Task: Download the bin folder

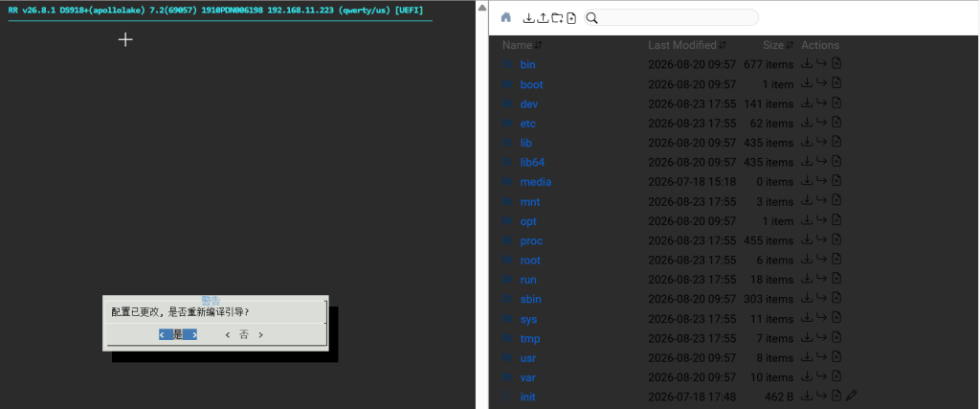Action: coord(807,64)
